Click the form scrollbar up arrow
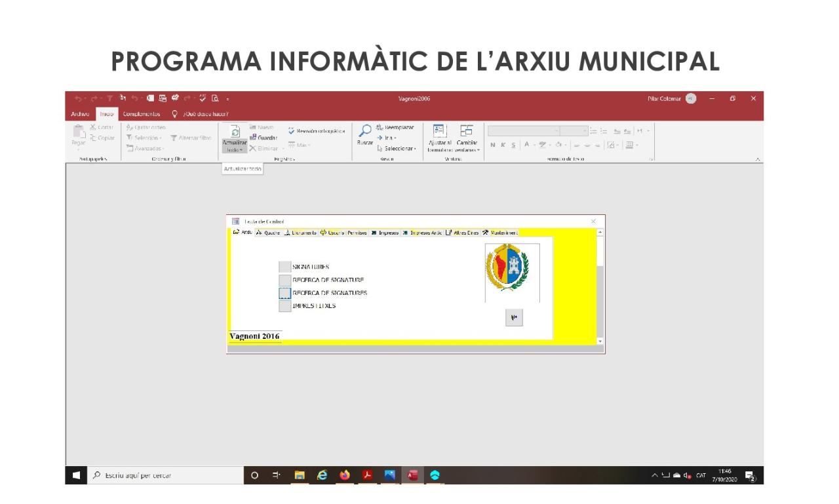This screenshot has width=839, height=504. [600, 231]
